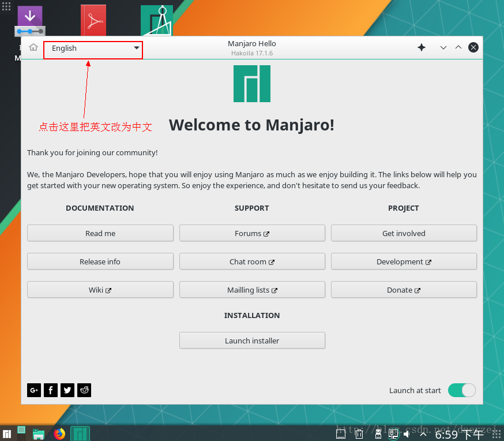Click the upward chevron title bar button

[x=458, y=47]
